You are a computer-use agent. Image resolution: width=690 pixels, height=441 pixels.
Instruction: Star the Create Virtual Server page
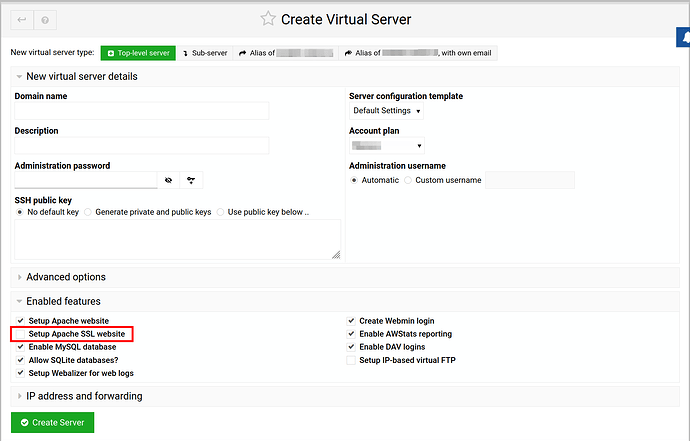[x=267, y=19]
